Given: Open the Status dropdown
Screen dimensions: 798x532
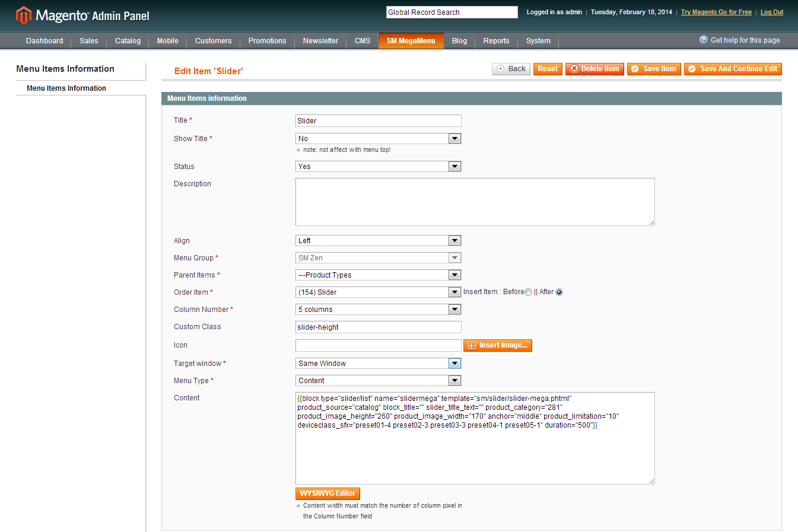Looking at the screenshot, I should pyautogui.click(x=379, y=167).
